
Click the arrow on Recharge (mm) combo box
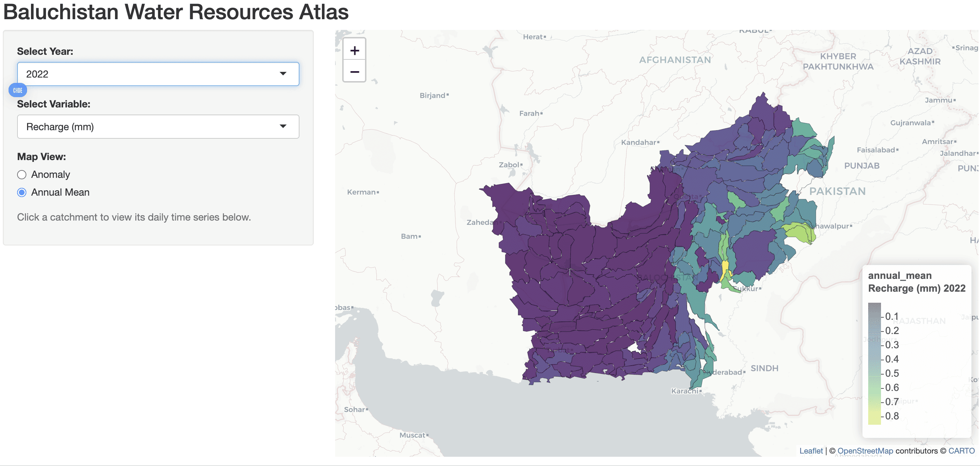point(283,127)
